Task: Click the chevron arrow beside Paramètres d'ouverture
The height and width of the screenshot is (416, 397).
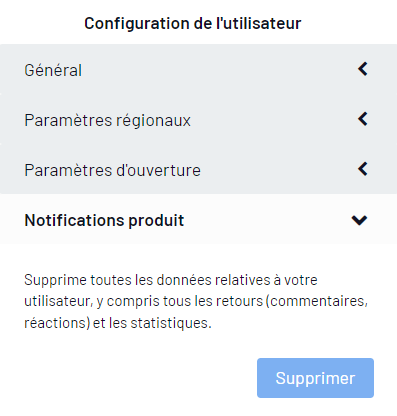Action: coord(363,169)
